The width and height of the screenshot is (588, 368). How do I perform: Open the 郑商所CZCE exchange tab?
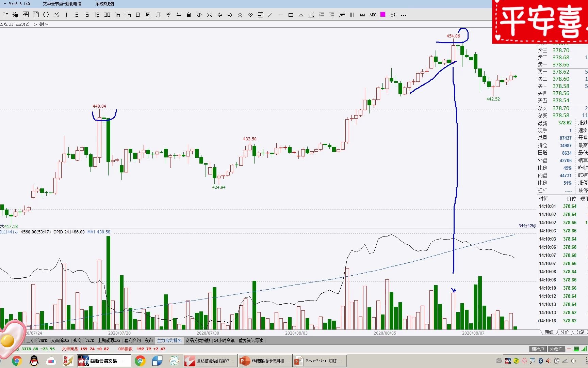point(83,340)
